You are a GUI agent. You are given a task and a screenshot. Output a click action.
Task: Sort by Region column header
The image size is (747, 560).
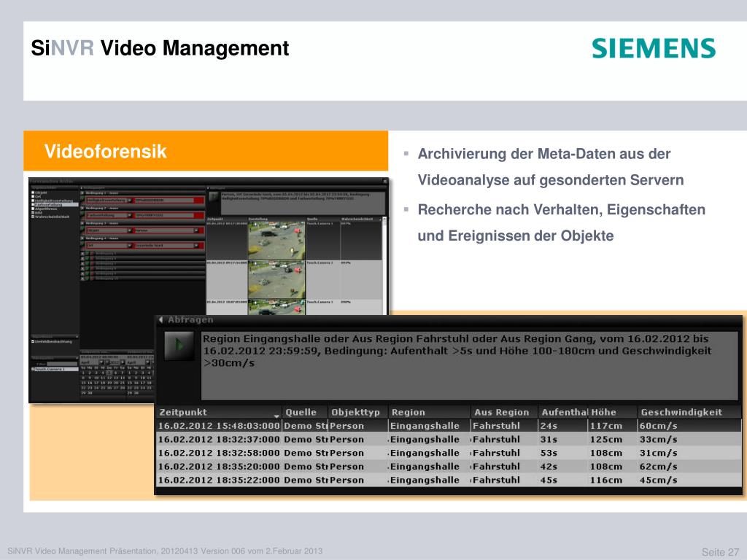429,413
